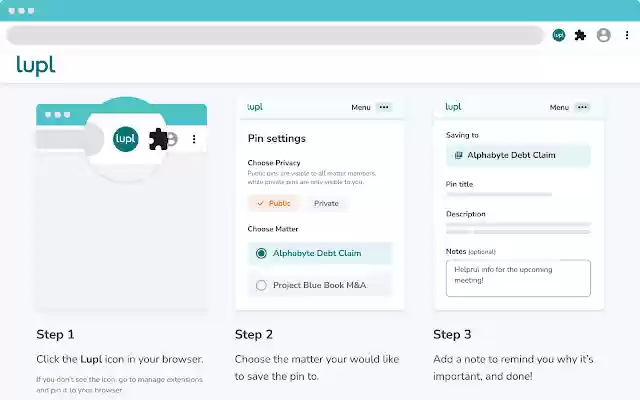640x400 pixels.
Task: Click the matter icon beside Alphabyte Debt Claim
Action: pos(458,155)
